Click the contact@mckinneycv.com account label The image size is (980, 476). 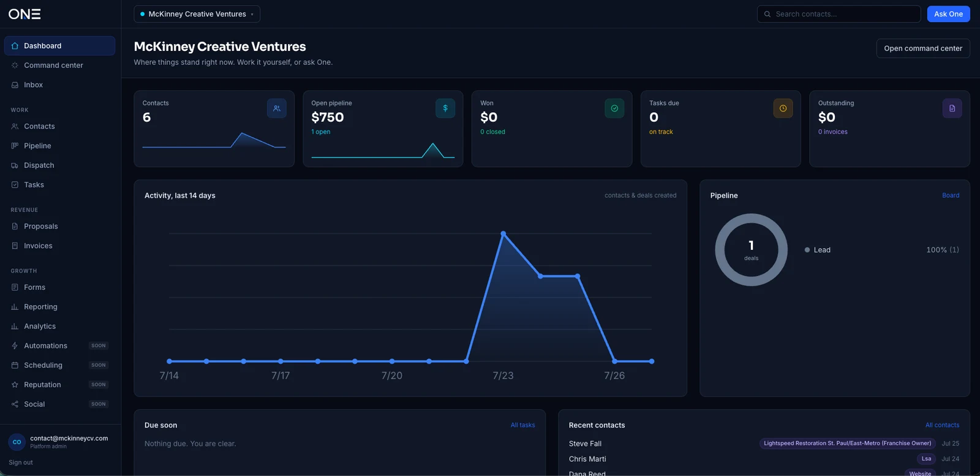69,438
